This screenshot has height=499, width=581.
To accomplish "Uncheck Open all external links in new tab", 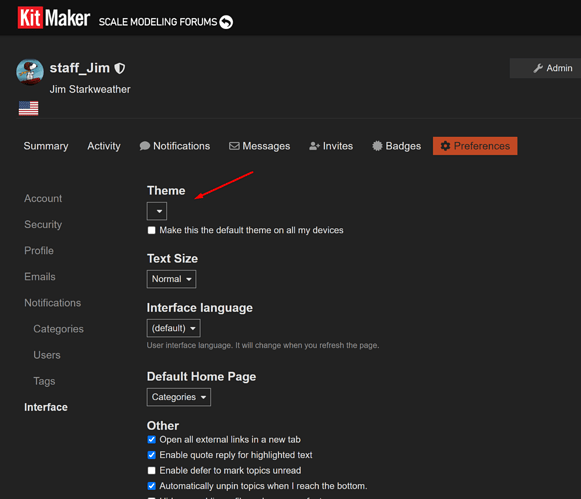I will (152, 440).
